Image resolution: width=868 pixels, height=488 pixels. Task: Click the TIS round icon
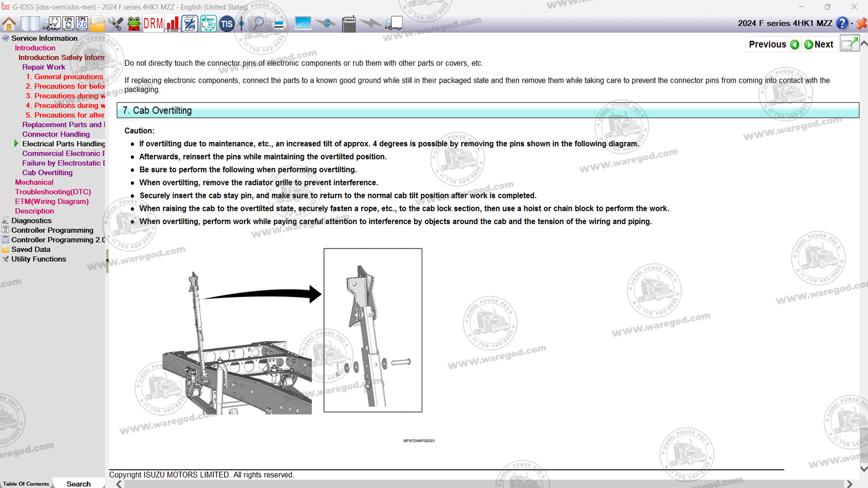(226, 23)
